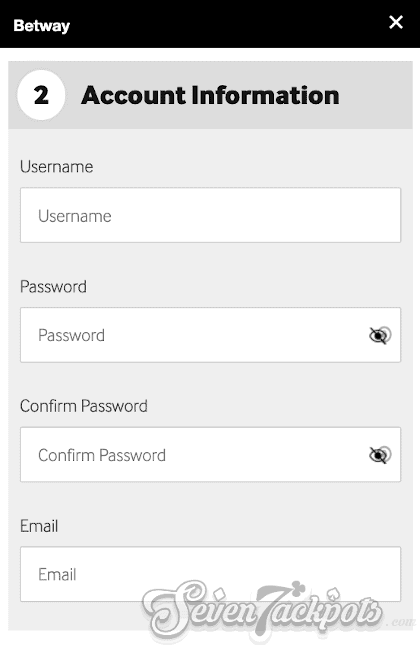The height and width of the screenshot is (645, 420).
Task: Toggle visibility in the Password field
Action: pos(380,335)
